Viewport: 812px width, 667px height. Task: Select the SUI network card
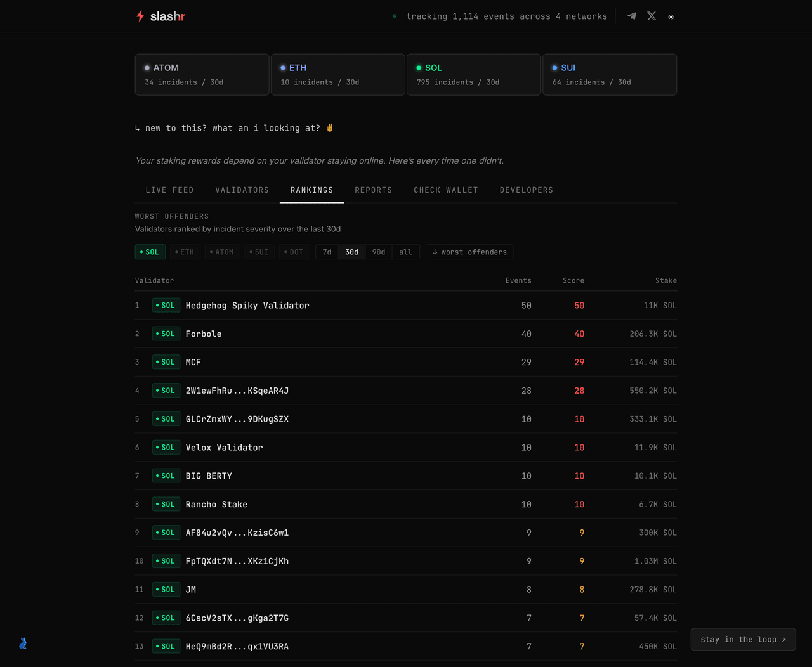[x=609, y=75]
